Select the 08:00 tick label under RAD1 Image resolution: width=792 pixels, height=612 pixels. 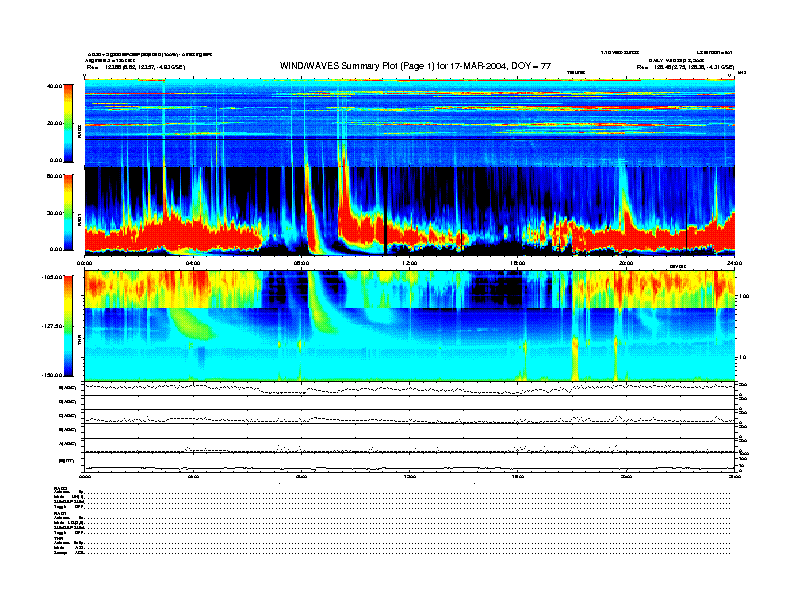point(302,263)
